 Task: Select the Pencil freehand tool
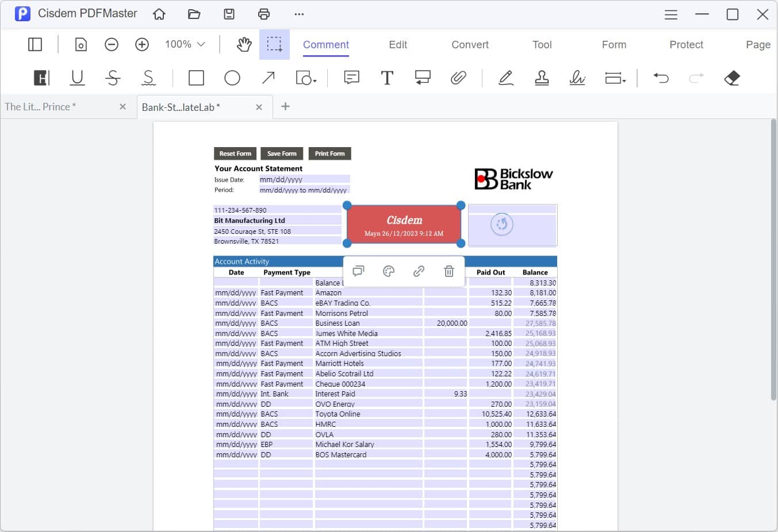click(506, 78)
